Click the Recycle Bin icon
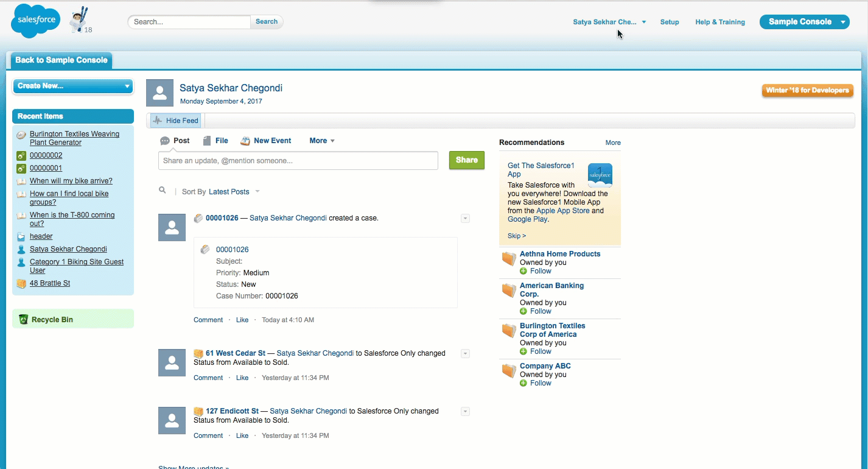 coord(23,319)
